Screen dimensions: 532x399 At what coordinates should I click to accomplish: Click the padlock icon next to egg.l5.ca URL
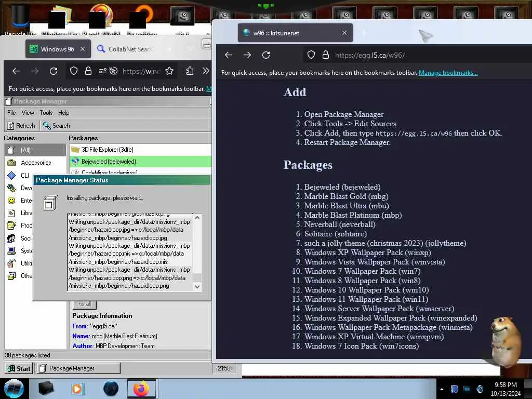click(326, 55)
